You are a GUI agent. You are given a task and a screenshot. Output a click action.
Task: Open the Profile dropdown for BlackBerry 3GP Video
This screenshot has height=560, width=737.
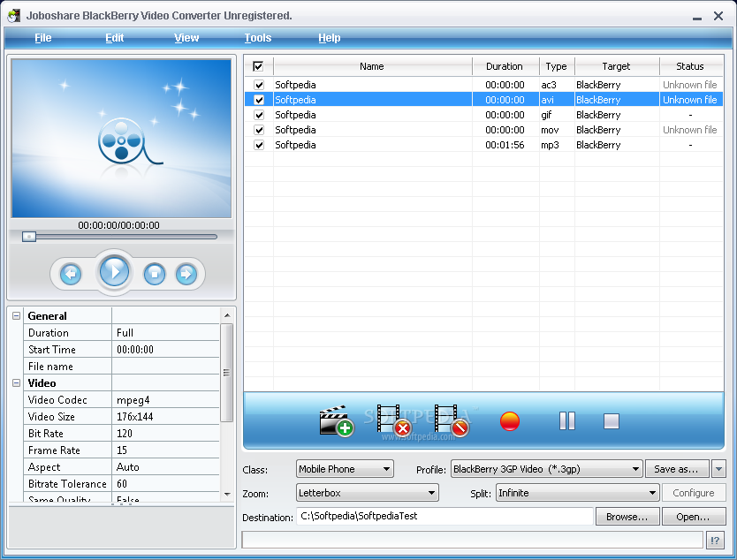(546, 469)
